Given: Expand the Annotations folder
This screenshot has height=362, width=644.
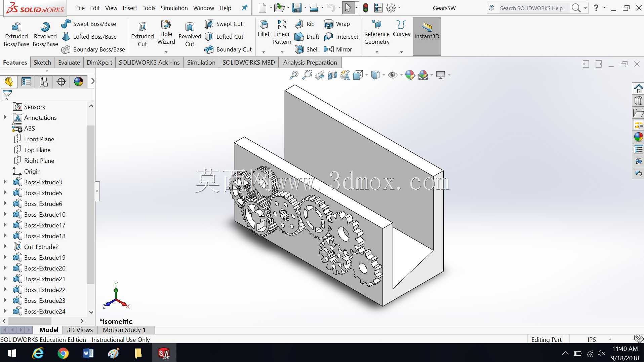Looking at the screenshot, I should click(5, 117).
